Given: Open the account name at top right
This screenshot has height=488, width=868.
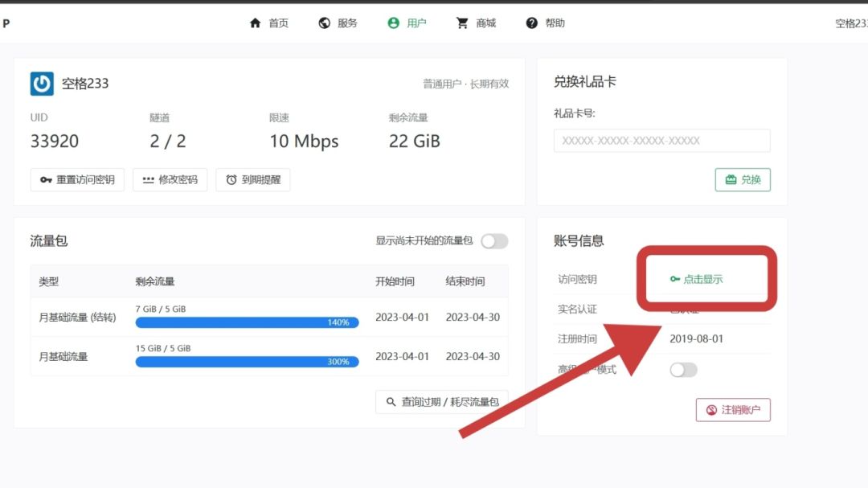Looking at the screenshot, I should (x=851, y=23).
